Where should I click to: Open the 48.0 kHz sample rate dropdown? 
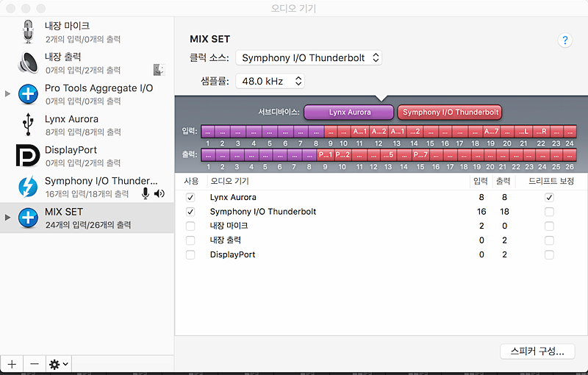coord(270,81)
